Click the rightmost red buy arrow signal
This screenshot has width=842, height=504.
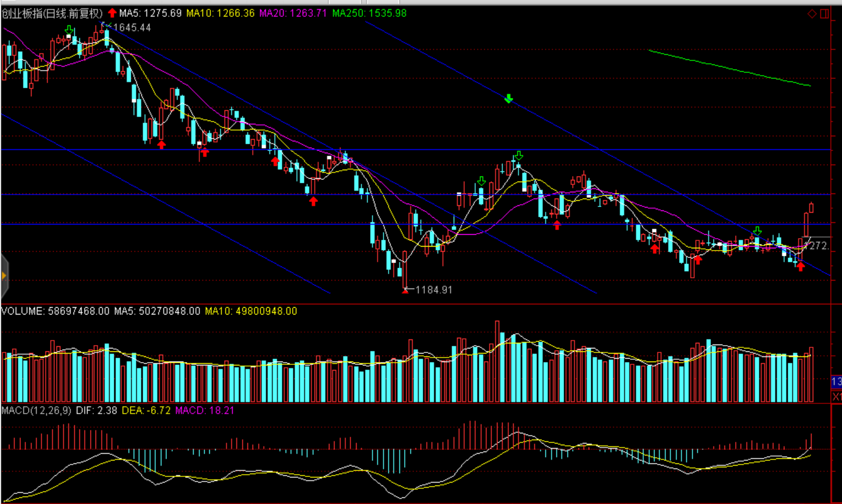800,266
